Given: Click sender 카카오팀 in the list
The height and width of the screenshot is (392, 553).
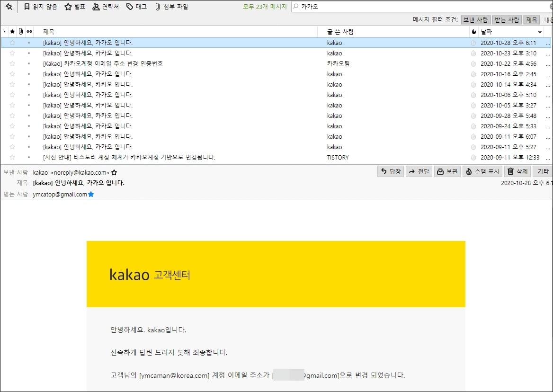Looking at the screenshot, I should pos(338,63).
